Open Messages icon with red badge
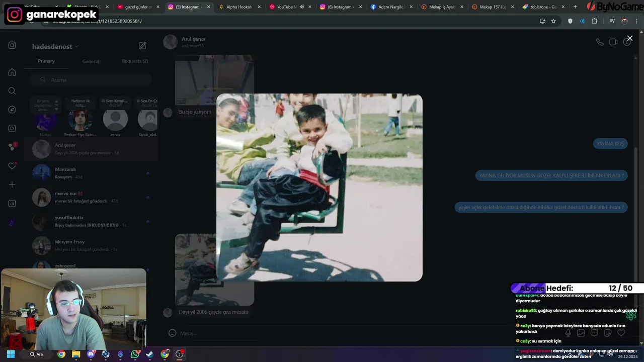Image resolution: width=644 pixels, height=362 pixels. [12, 147]
